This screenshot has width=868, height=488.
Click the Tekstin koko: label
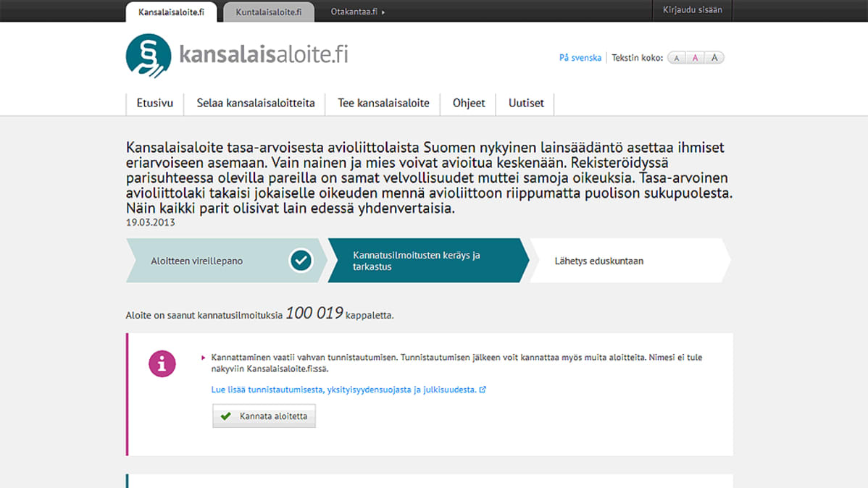coord(637,57)
